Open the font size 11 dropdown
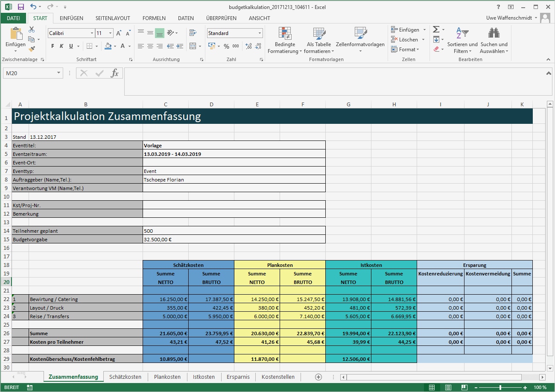Screen dimensions: 555x392 click(x=108, y=33)
